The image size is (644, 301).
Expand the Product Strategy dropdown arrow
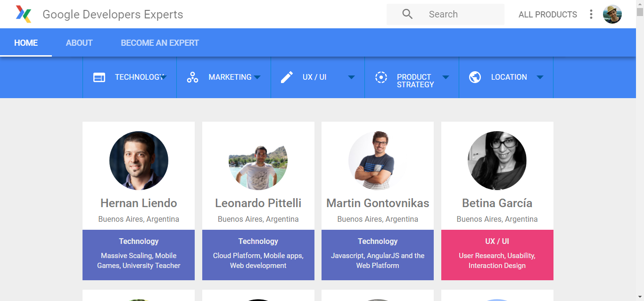pyautogui.click(x=446, y=77)
